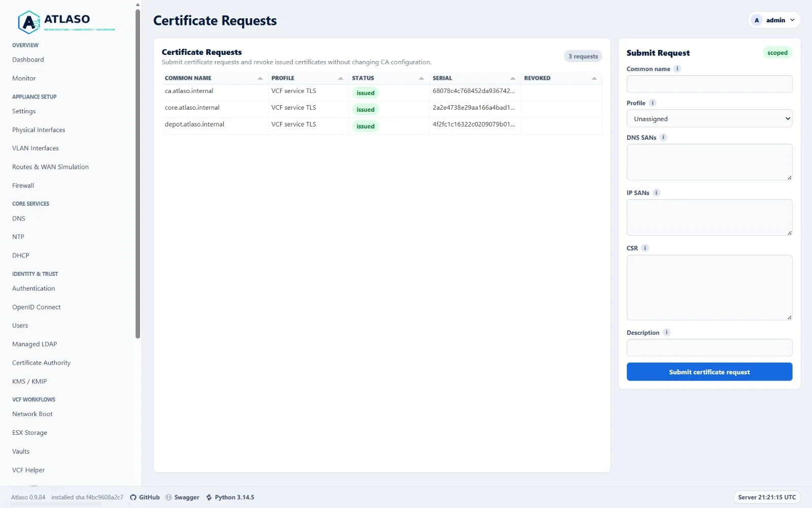This screenshot has width=812, height=508.
Task: Show the DNS SANs info icon
Action: (x=663, y=137)
